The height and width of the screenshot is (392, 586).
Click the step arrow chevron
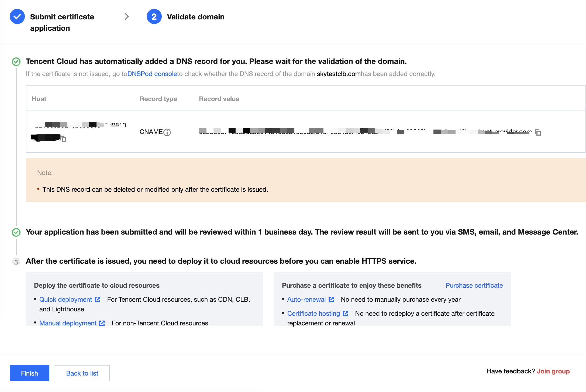[x=126, y=17]
